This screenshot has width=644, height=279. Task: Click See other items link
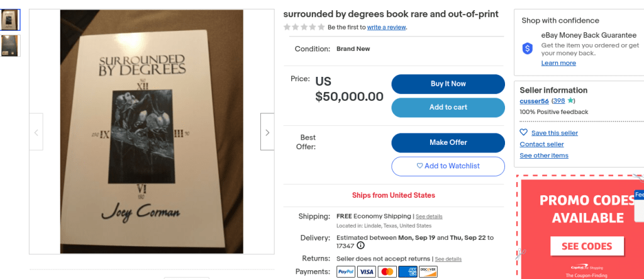(x=543, y=156)
